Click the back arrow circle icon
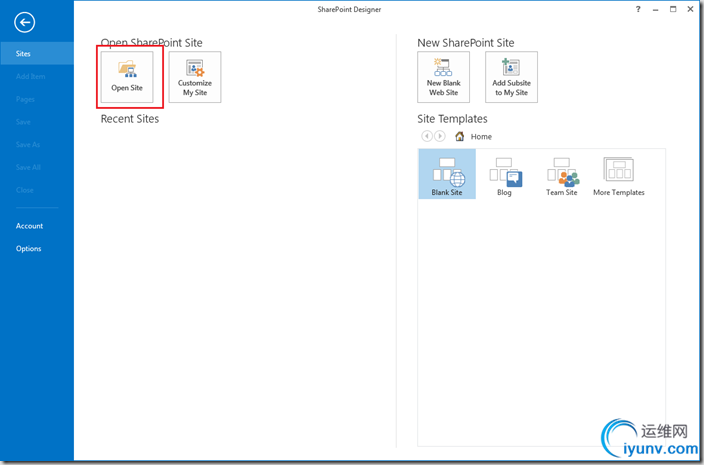704x465 pixels. click(24, 22)
